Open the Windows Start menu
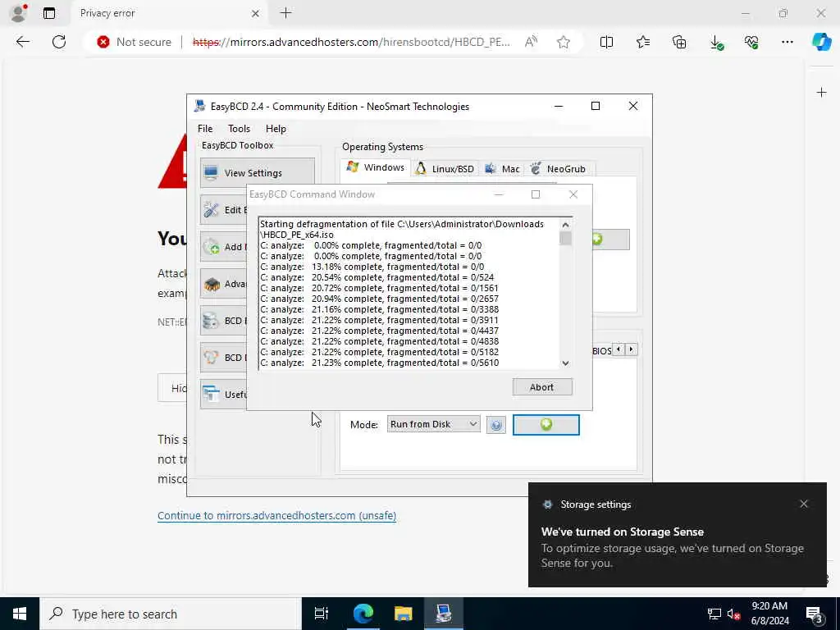This screenshot has width=840, height=630. (20, 614)
